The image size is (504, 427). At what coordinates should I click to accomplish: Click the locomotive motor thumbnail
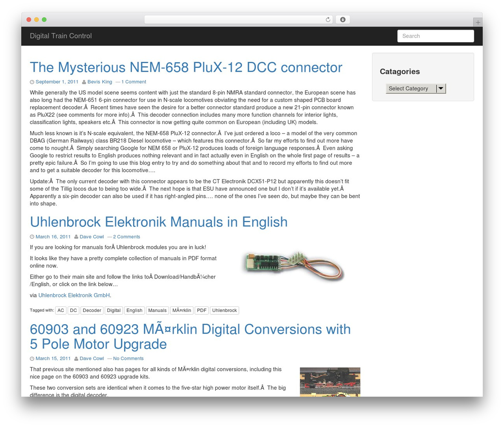330,382
